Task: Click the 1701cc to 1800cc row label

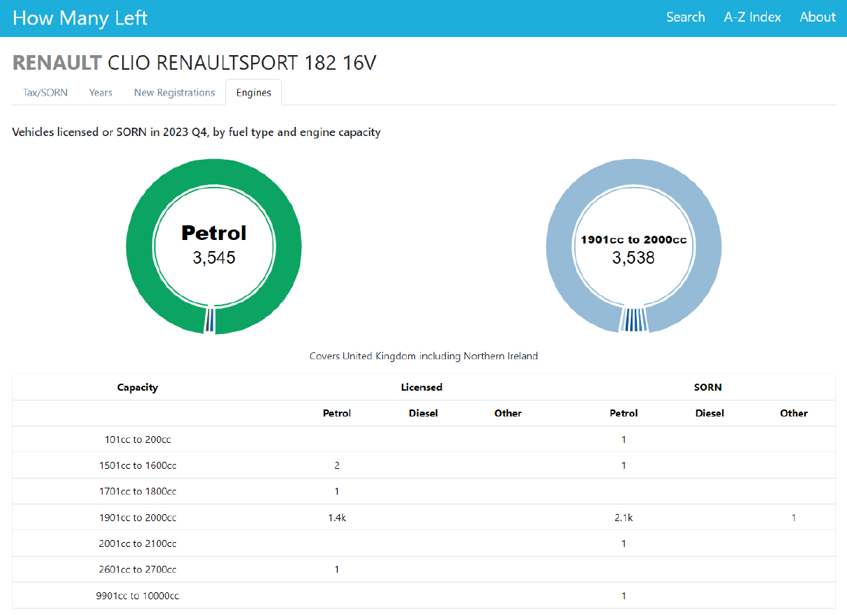Action: coord(137,491)
